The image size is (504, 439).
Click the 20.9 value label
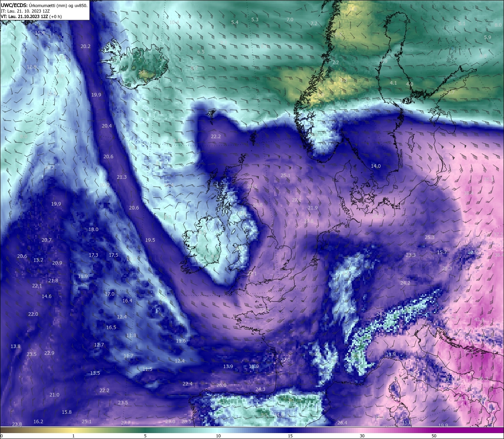(57, 263)
